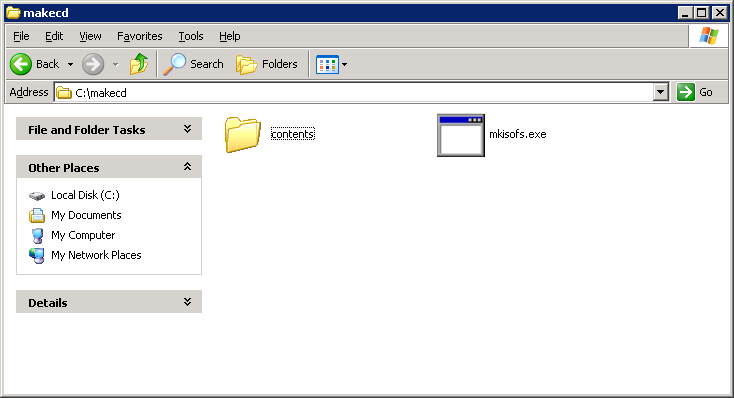Image resolution: width=734 pixels, height=398 pixels.
Task: Open the Back history dropdown arrow
Action: pos(70,65)
